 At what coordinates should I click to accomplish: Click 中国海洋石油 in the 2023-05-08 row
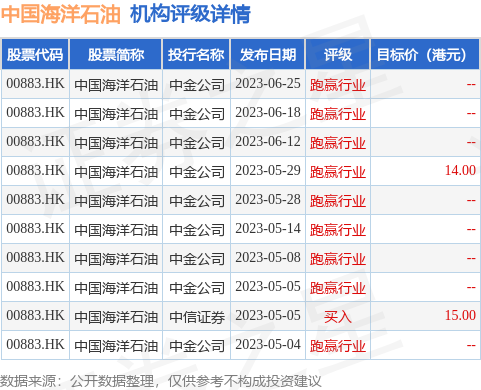(x=116, y=259)
